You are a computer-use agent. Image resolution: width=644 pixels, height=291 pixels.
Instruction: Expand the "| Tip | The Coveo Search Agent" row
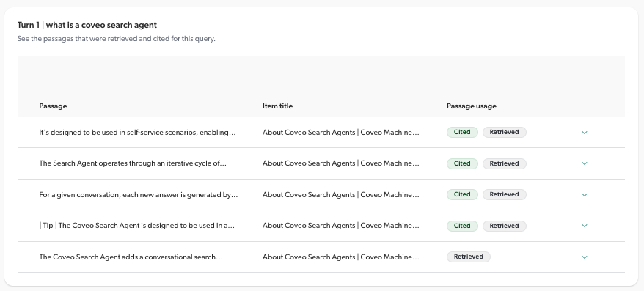pyautogui.click(x=585, y=226)
